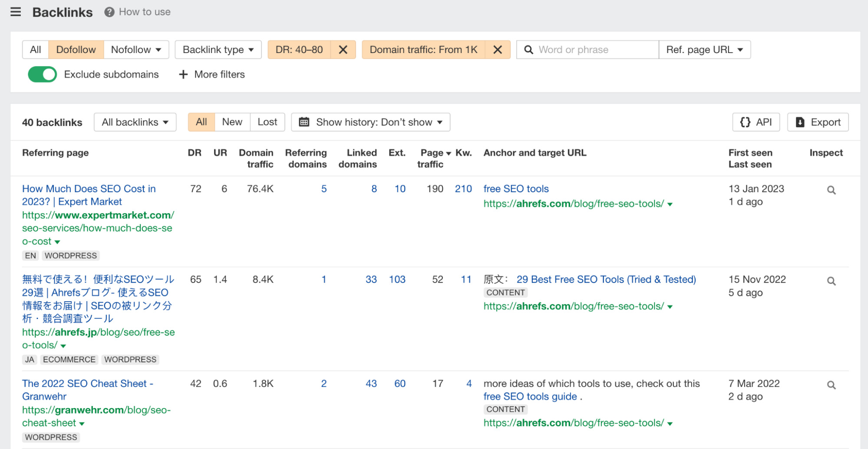Open the hamburger navigation menu

tap(16, 12)
